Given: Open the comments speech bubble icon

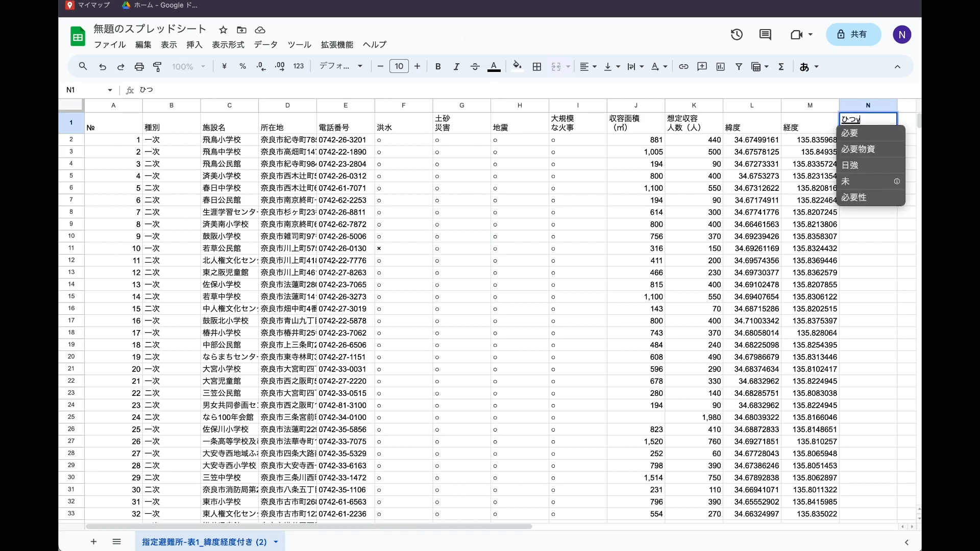Looking at the screenshot, I should point(765,35).
